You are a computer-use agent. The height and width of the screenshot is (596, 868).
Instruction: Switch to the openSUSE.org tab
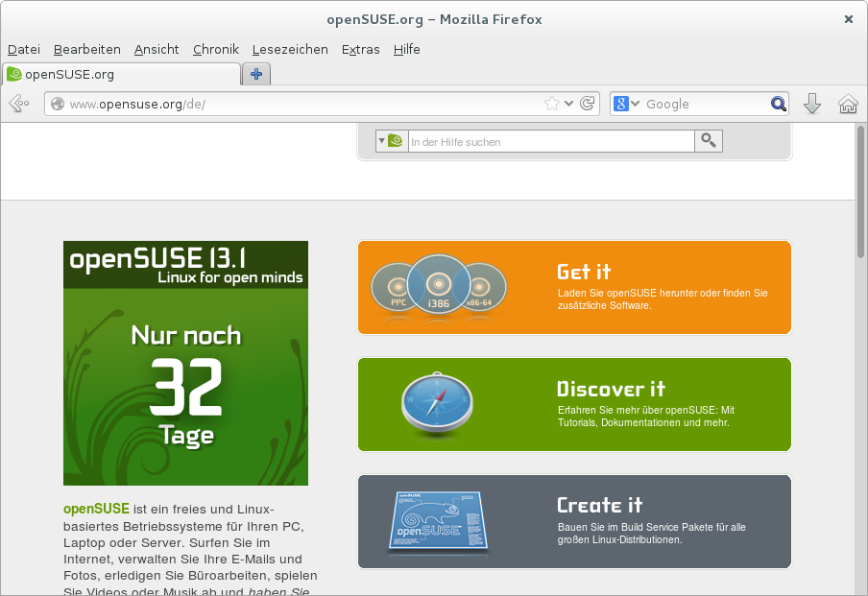[121, 74]
